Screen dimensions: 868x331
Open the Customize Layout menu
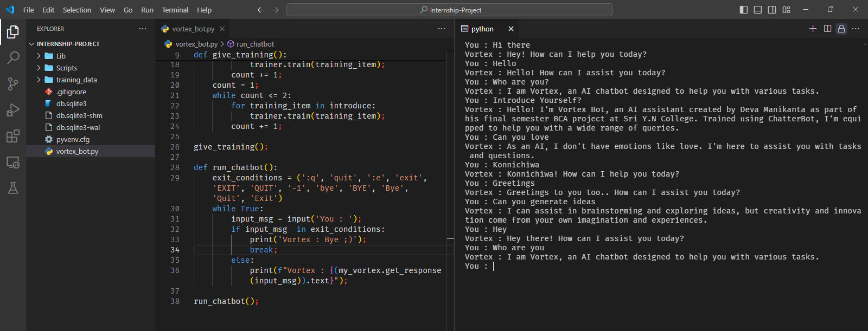click(x=786, y=10)
